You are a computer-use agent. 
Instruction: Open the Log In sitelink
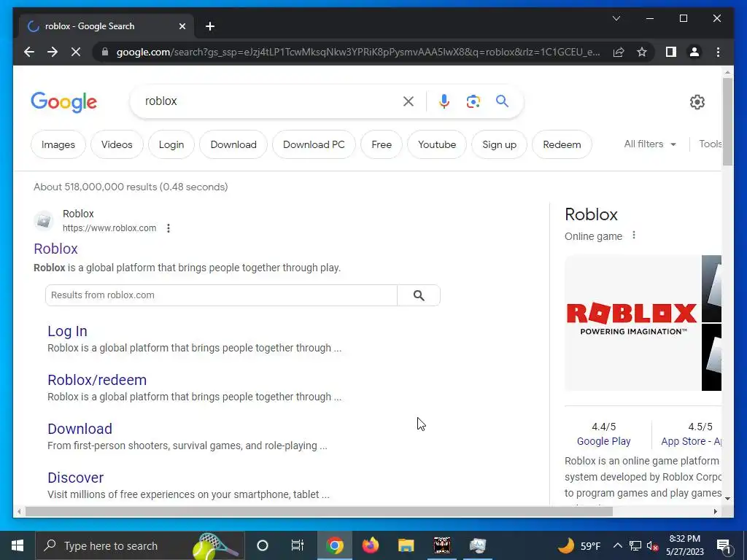coord(67,331)
